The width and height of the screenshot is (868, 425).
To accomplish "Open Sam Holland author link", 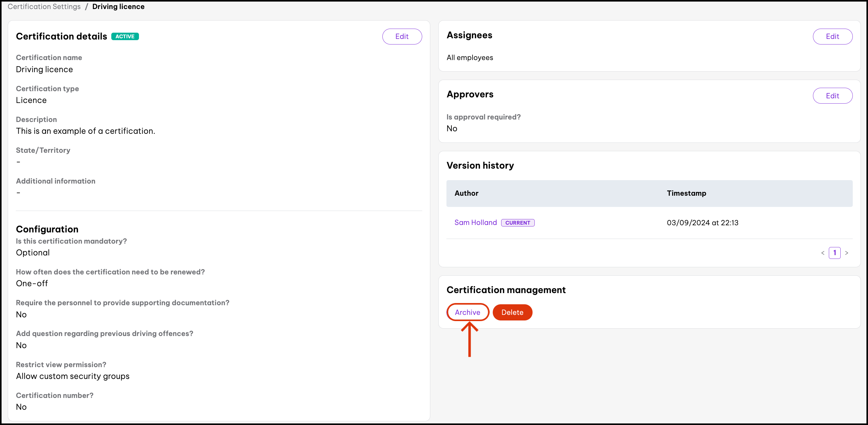I will click(x=475, y=223).
